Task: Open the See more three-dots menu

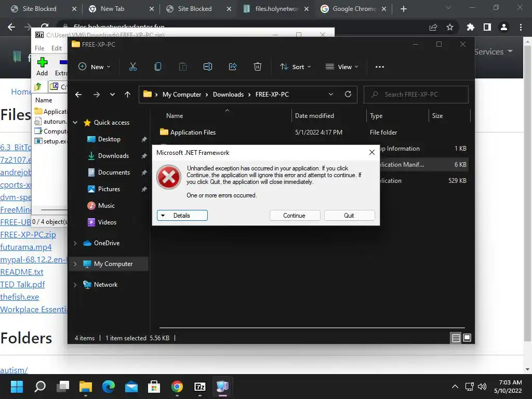Action: coord(380,67)
